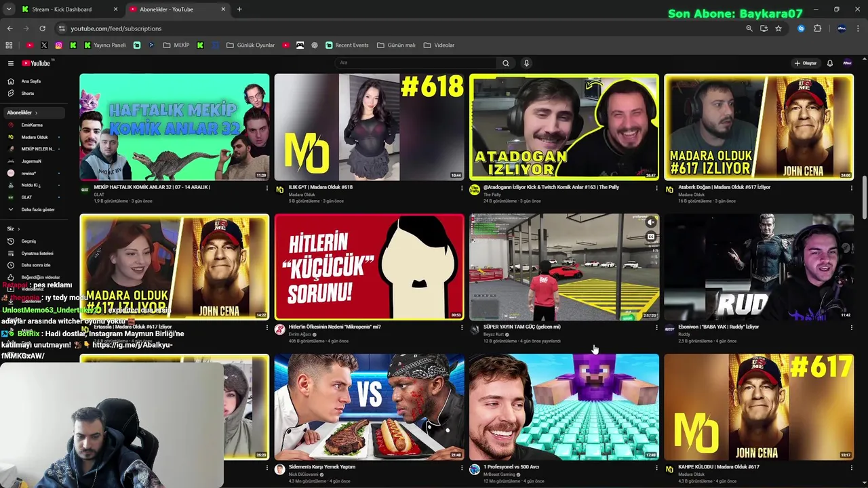
Task: Open the Videolar bookmark folder
Action: pyautogui.click(x=439, y=45)
